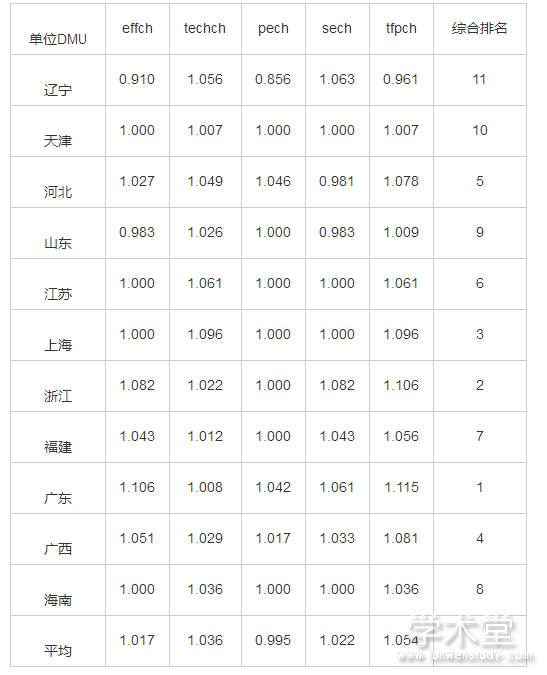The image size is (547, 675).
Task: Click 广东 tfpch value 1.115
Action: pyautogui.click(x=401, y=487)
